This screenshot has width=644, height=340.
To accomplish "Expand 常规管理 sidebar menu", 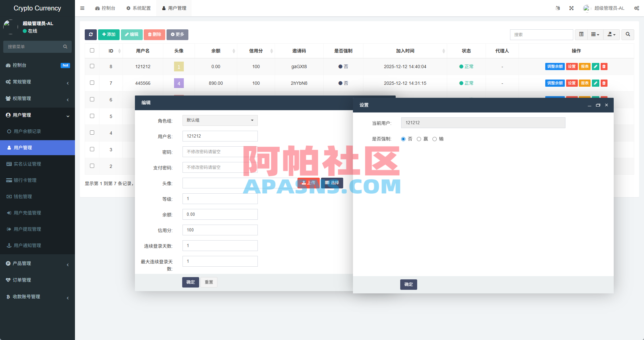I will coord(37,82).
